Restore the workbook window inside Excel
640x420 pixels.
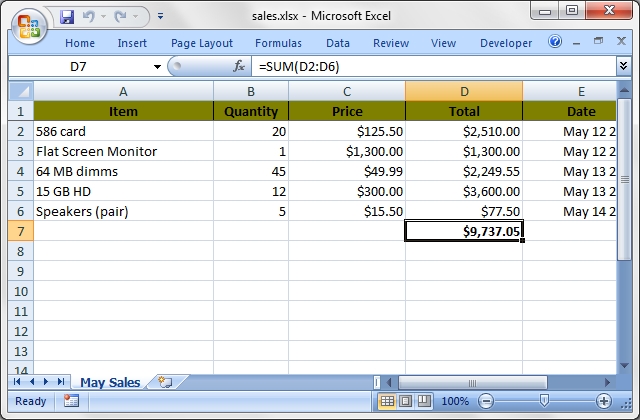(x=598, y=41)
